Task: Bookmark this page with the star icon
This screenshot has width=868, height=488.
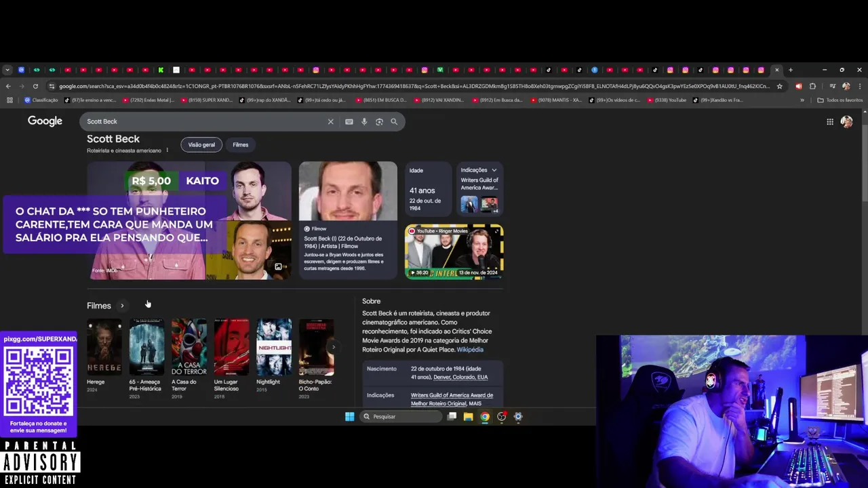Action: click(780, 86)
